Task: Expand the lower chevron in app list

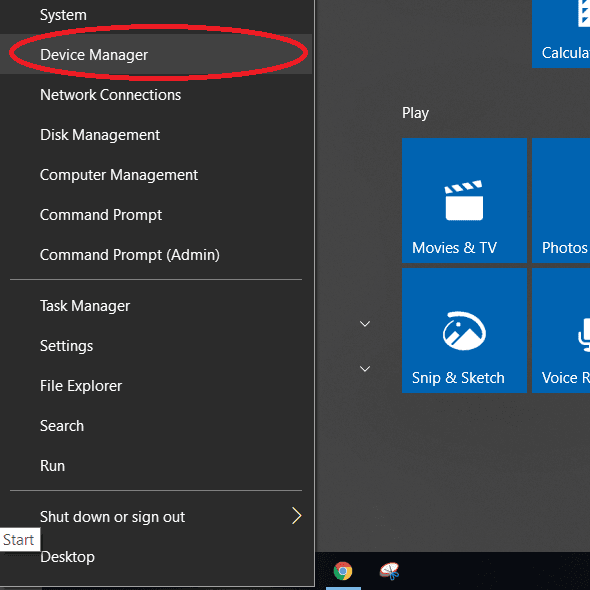Action: [365, 368]
